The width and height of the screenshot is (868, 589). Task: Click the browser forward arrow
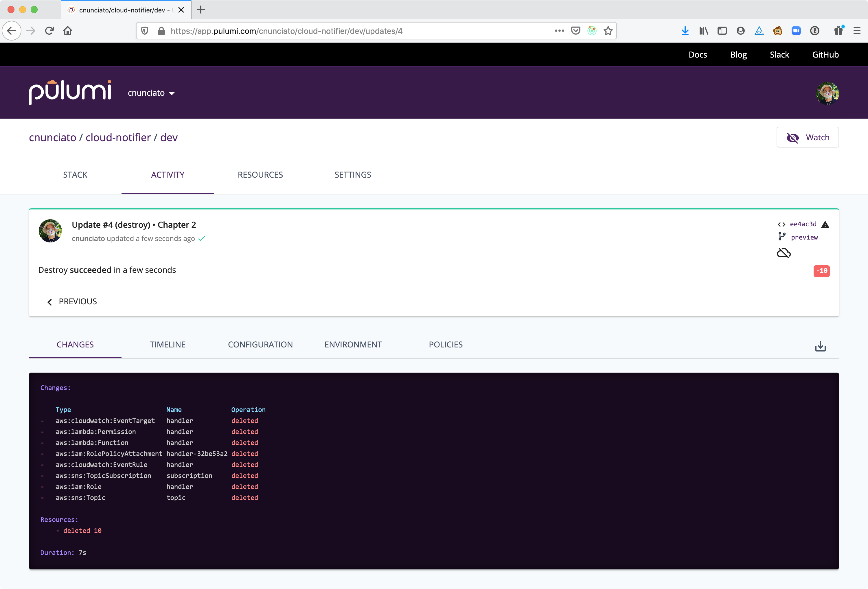pos(31,31)
